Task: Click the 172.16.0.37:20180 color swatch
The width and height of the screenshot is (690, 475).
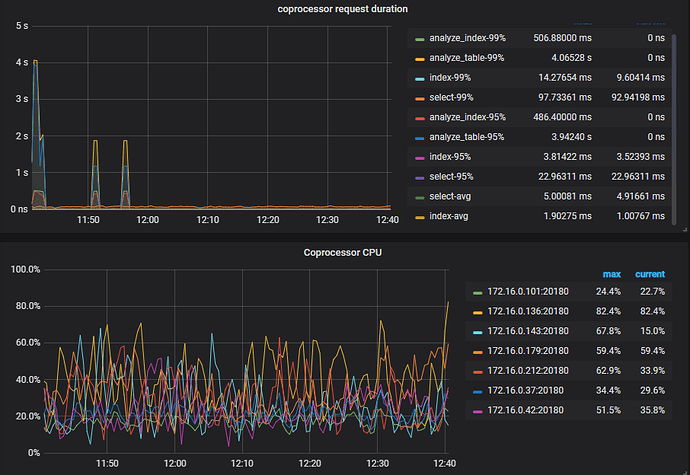Action: pos(477,391)
